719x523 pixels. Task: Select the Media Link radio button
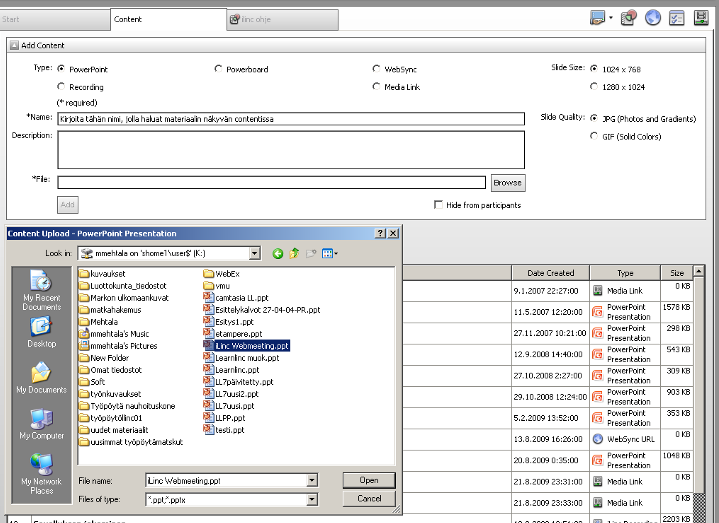tap(376, 86)
